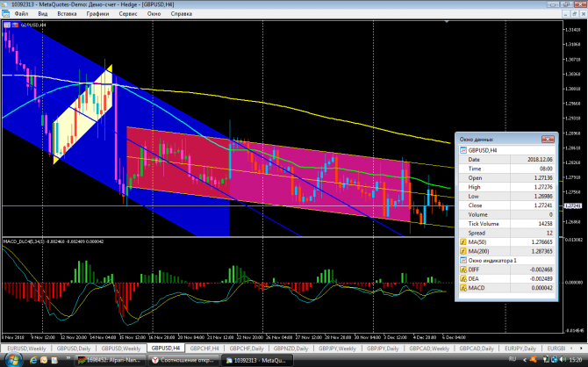The width and height of the screenshot is (588, 367).
Task: Switch to GBPJPY,Weekly chart tab
Action: (337, 349)
